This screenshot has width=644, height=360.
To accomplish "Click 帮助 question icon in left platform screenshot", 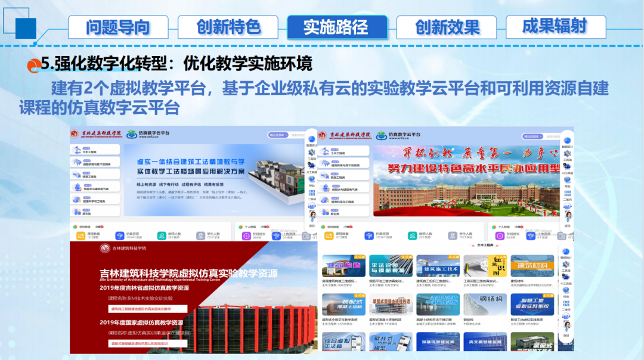I will (x=312, y=179).
